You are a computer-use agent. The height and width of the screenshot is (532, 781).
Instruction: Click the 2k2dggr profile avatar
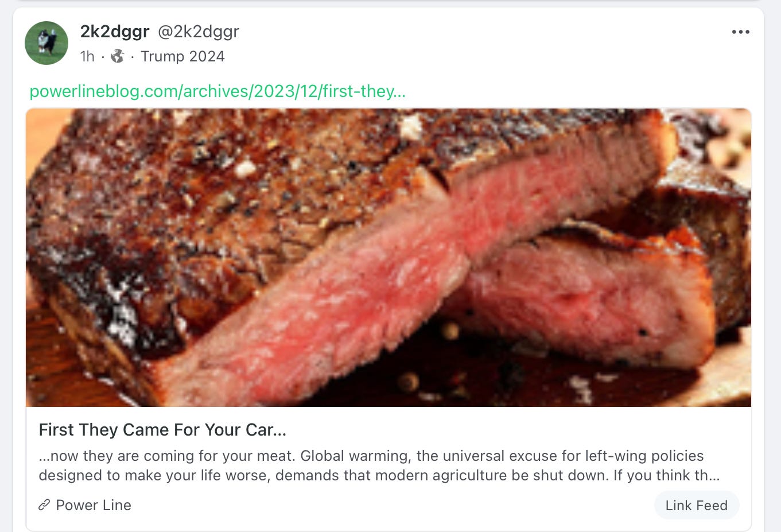click(46, 43)
